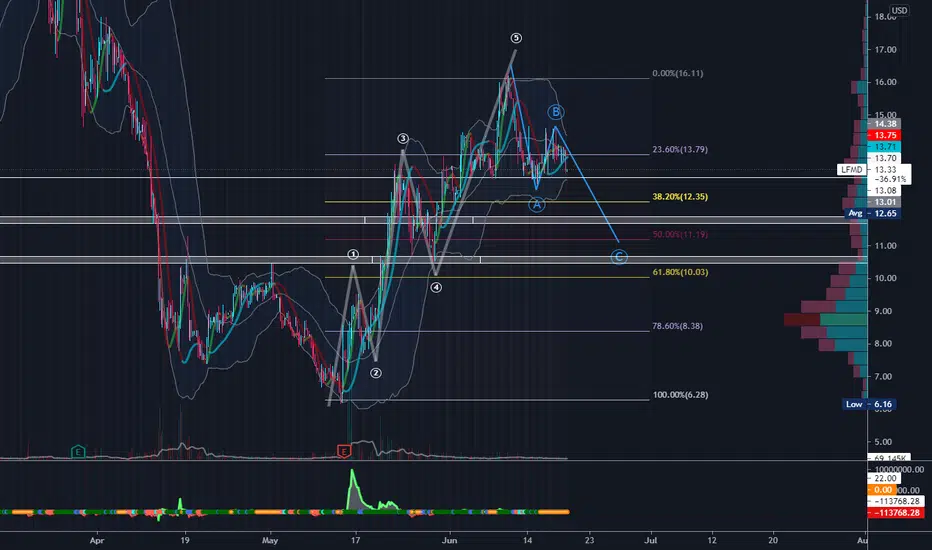Click the orange 0.00 indicator value

coord(882,490)
